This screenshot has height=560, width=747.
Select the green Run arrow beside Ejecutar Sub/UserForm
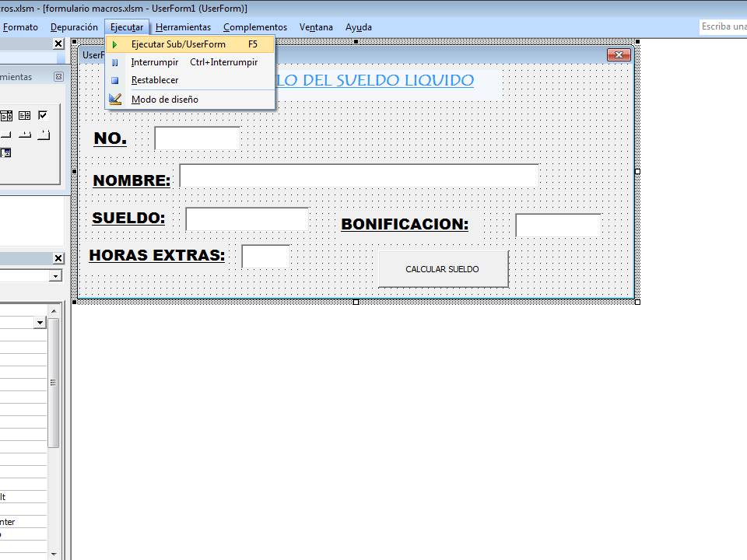[x=114, y=44]
